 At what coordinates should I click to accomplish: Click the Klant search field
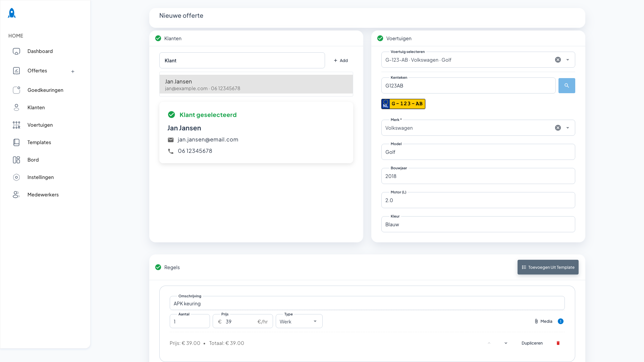click(x=242, y=60)
